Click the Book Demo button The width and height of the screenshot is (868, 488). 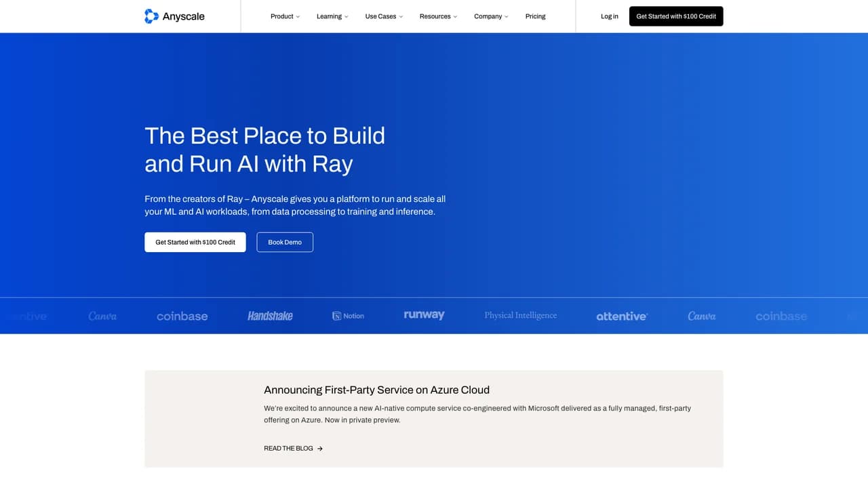[285, 242]
